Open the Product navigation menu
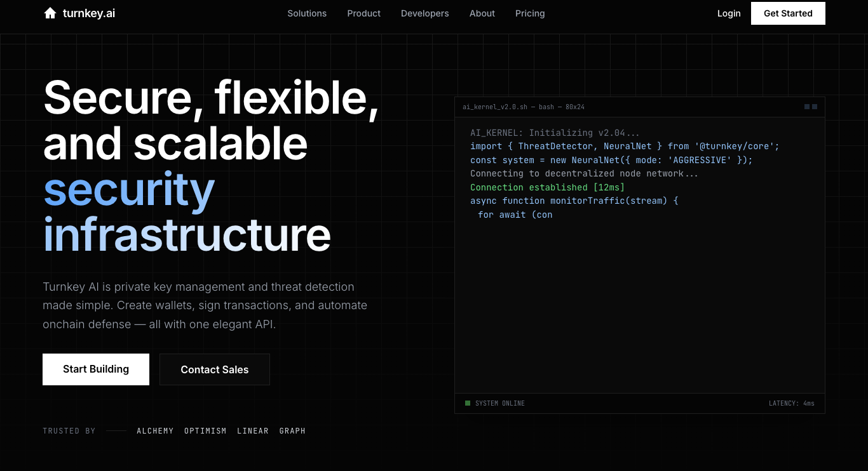The width and height of the screenshot is (868, 471). pos(363,13)
